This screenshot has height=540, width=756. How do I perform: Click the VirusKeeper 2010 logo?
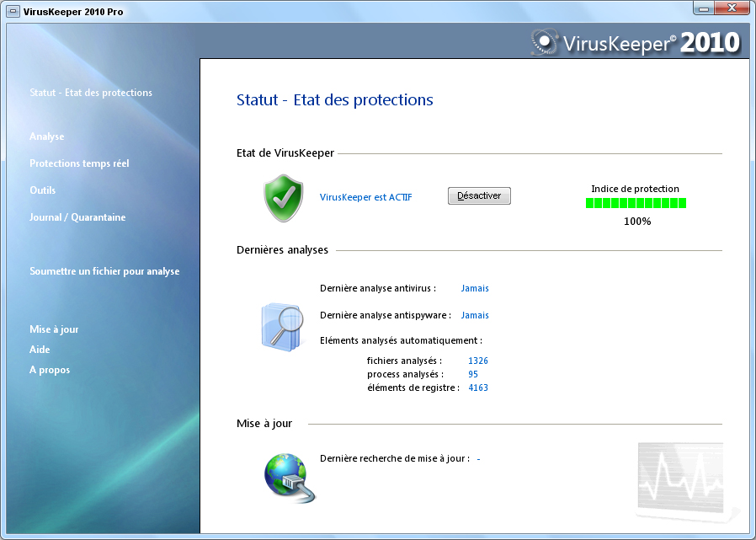click(636, 42)
